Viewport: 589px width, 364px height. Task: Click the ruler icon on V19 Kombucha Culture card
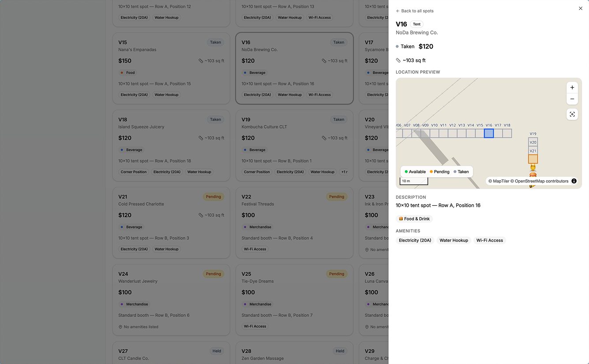tap(324, 138)
